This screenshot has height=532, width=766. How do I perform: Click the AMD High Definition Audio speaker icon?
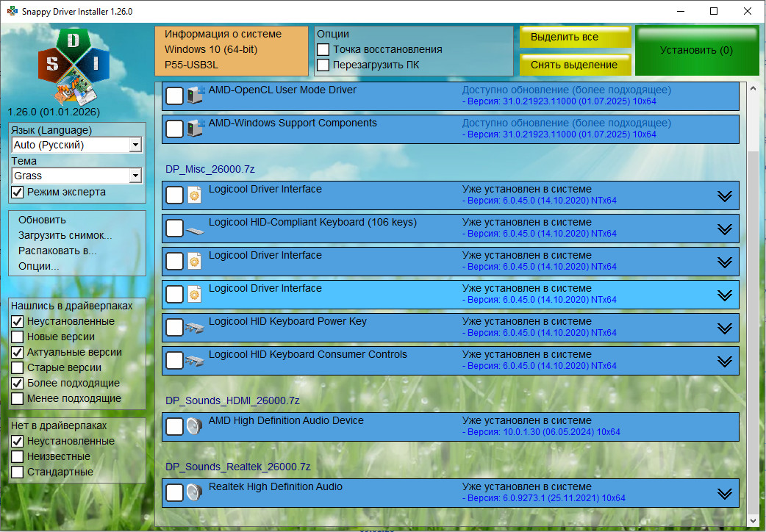195,427
